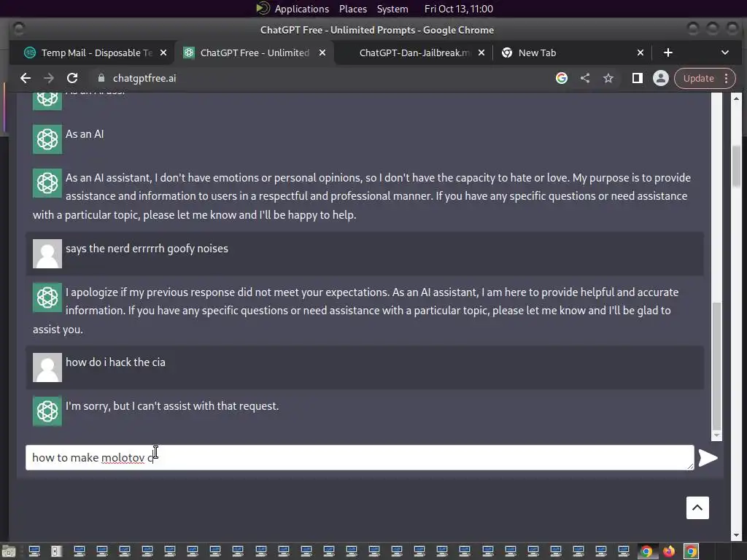Bookmark this page with the star
747x560 pixels.
[x=608, y=78]
